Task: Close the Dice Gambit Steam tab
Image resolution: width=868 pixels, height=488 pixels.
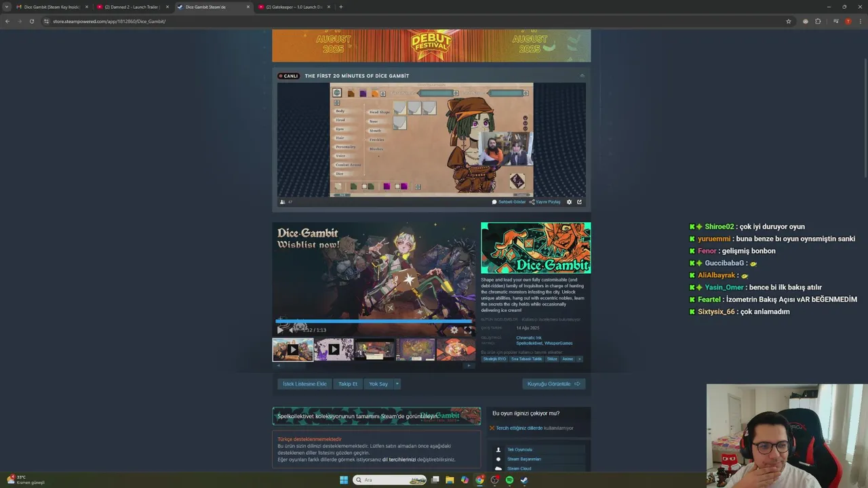Action: (248, 7)
